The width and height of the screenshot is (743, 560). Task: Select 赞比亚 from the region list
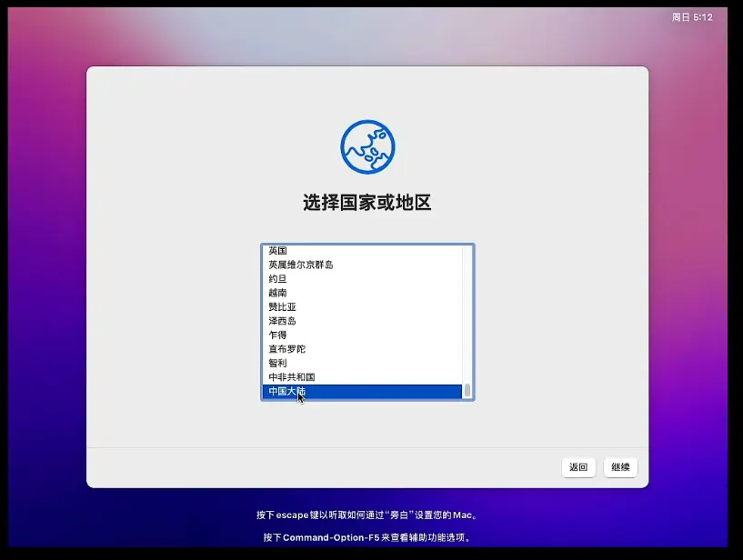(x=282, y=307)
